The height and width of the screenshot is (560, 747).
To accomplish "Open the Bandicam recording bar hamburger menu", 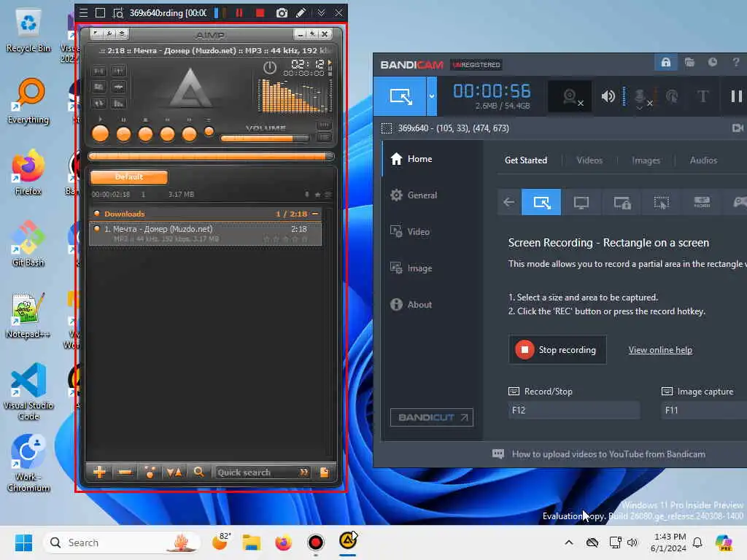I will pos(83,13).
